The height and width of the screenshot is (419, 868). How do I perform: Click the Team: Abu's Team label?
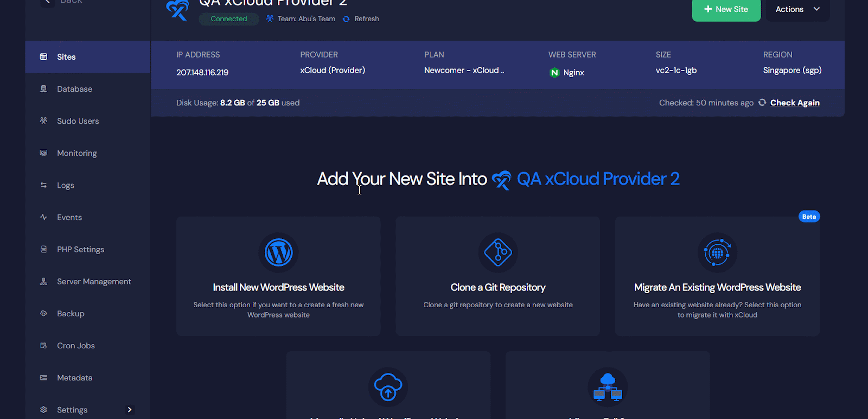307,18
